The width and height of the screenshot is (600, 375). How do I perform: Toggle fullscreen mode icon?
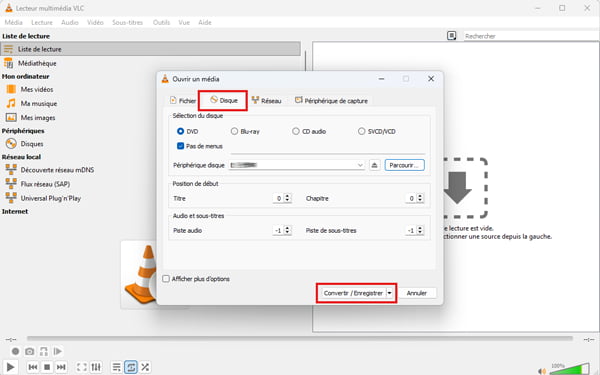click(x=82, y=367)
